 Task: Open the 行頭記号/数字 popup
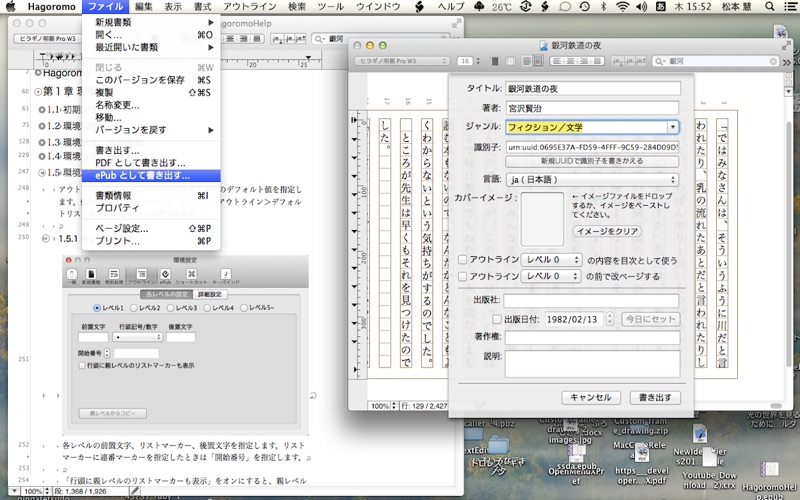pos(138,337)
